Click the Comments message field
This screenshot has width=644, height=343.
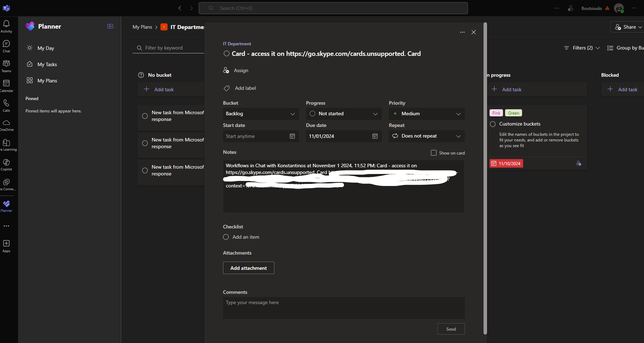pos(344,308)
